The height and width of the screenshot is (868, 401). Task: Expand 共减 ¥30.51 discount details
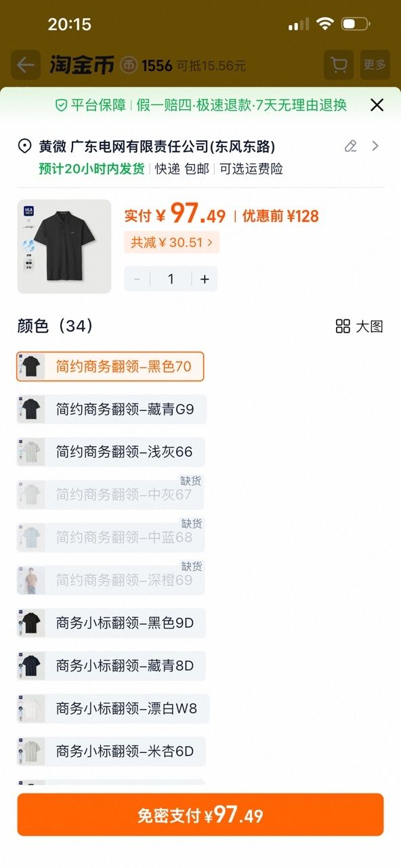(x=171, y=242)
